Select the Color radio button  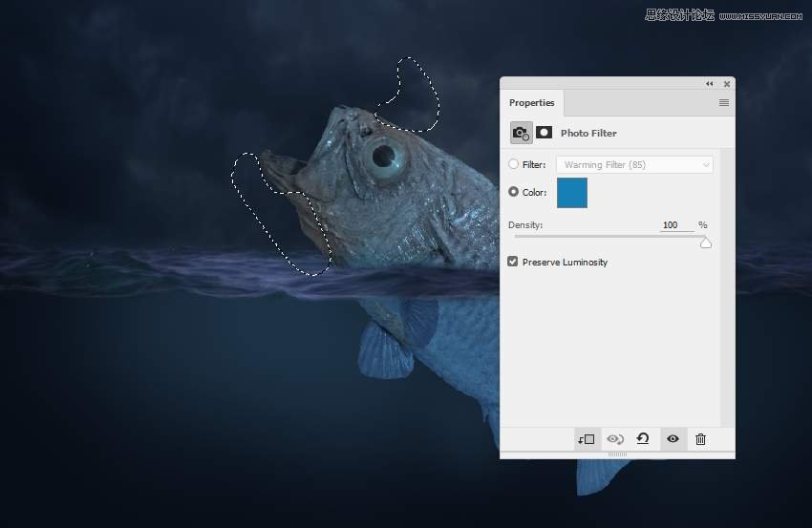pos(514,192)
